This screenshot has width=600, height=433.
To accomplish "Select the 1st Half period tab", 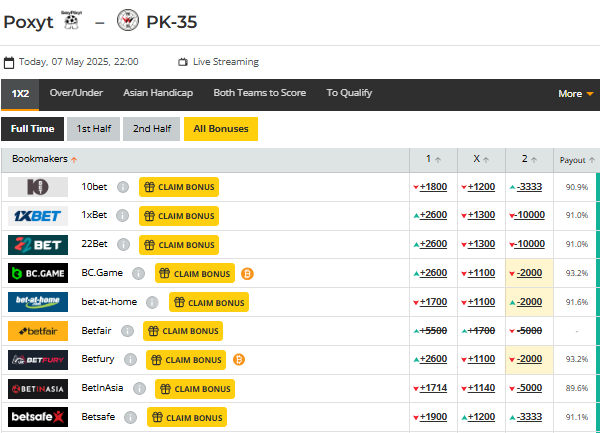I will [x=93, y=129].
